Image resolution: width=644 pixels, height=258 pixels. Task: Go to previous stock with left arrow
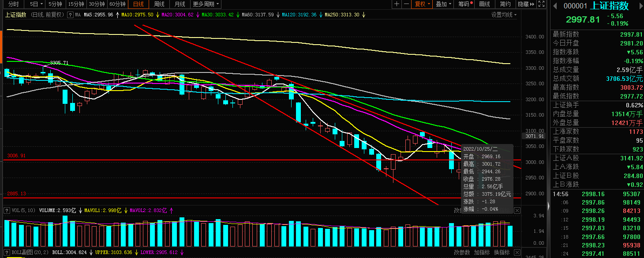[x=555, y=5]
